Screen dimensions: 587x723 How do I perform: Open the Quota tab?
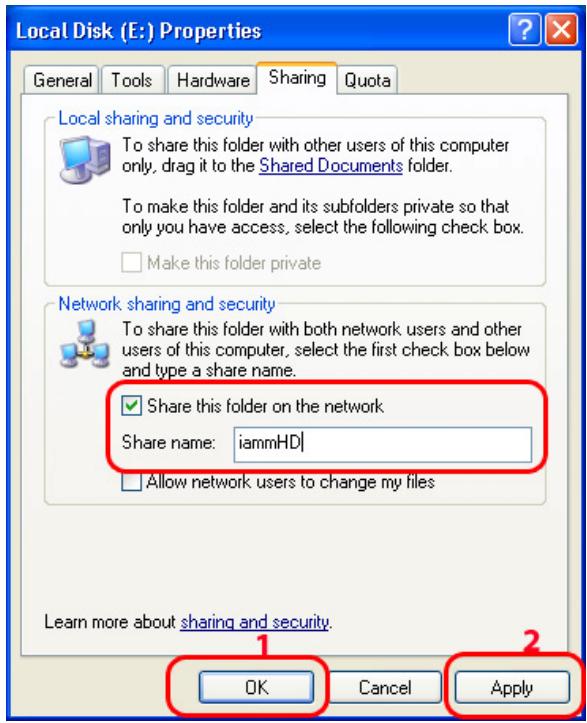click(x=367, y=80)
